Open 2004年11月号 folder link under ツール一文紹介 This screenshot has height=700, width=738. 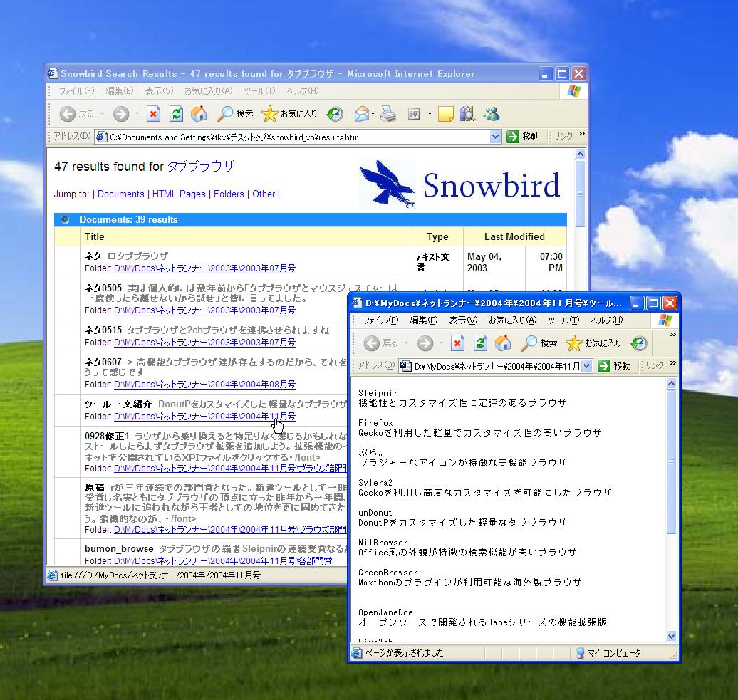(x=204, y=417)
